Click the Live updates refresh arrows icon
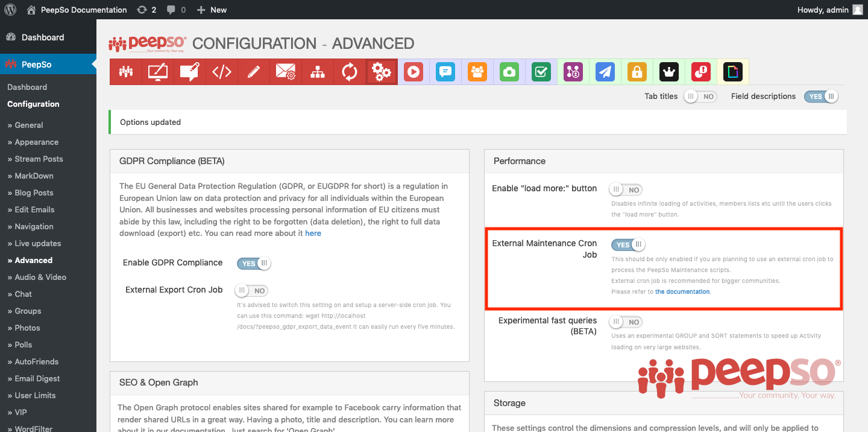Viewport: 868px width, 432px height. point(350,72)
